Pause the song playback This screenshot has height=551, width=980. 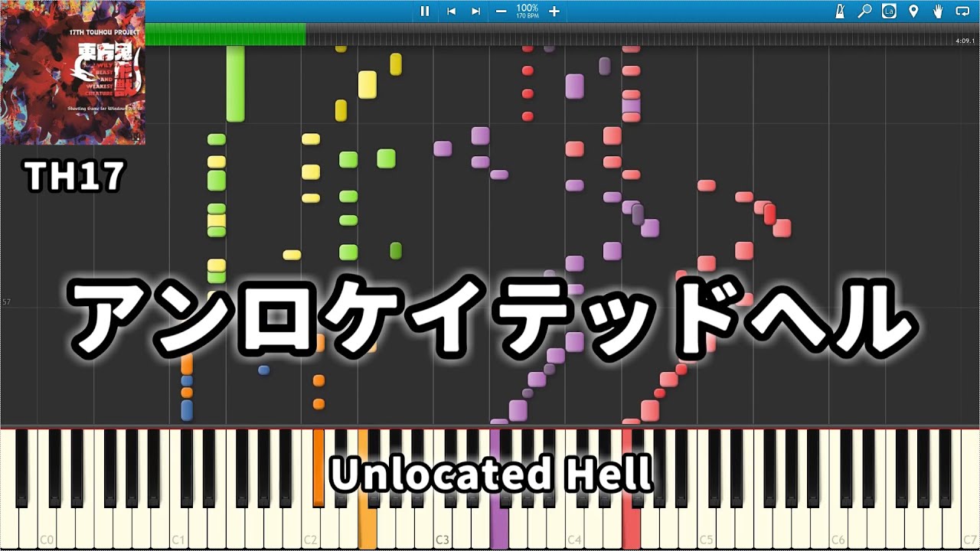click(425, 11)
